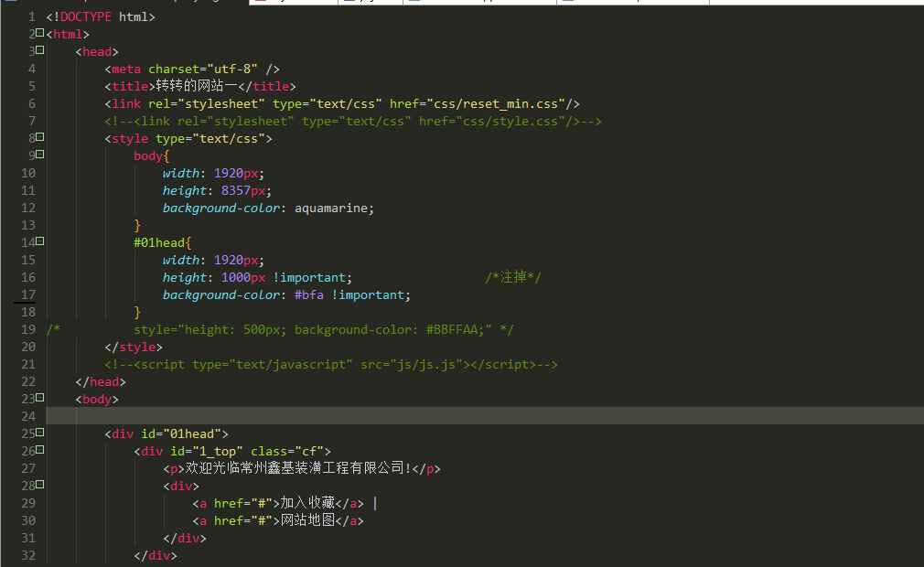Collapse the head section fold marker on line 3
The width and height of the screenshot is (924, 567).
pos(39,50)
